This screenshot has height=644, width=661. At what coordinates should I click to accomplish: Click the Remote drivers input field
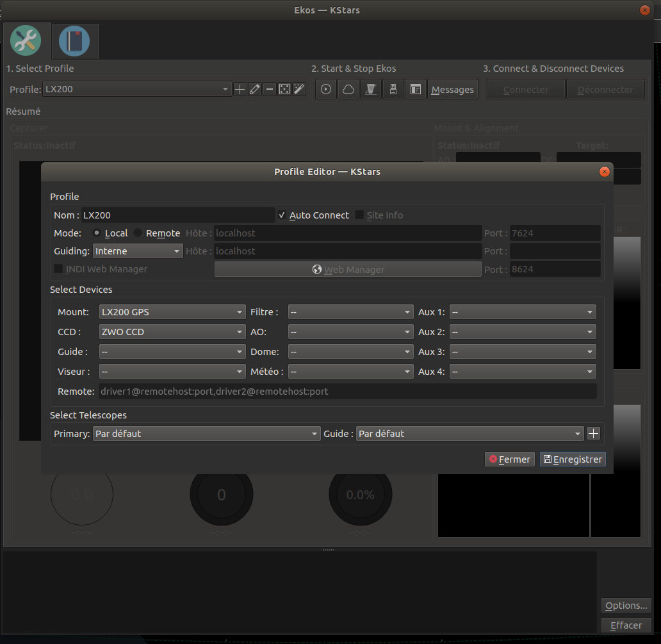tap(348, 391)
